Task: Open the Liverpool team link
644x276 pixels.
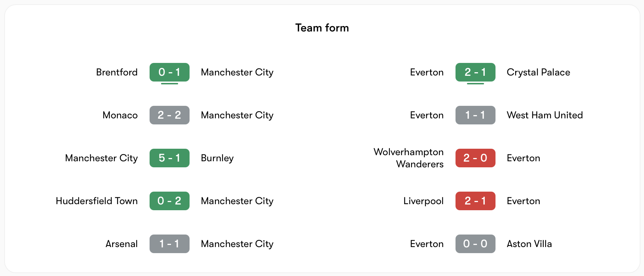Action: 423,201
